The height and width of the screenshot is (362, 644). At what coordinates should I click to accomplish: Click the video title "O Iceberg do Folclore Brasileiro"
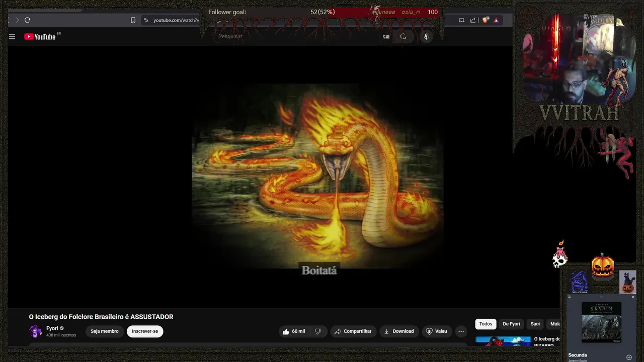tap(101, 317)
